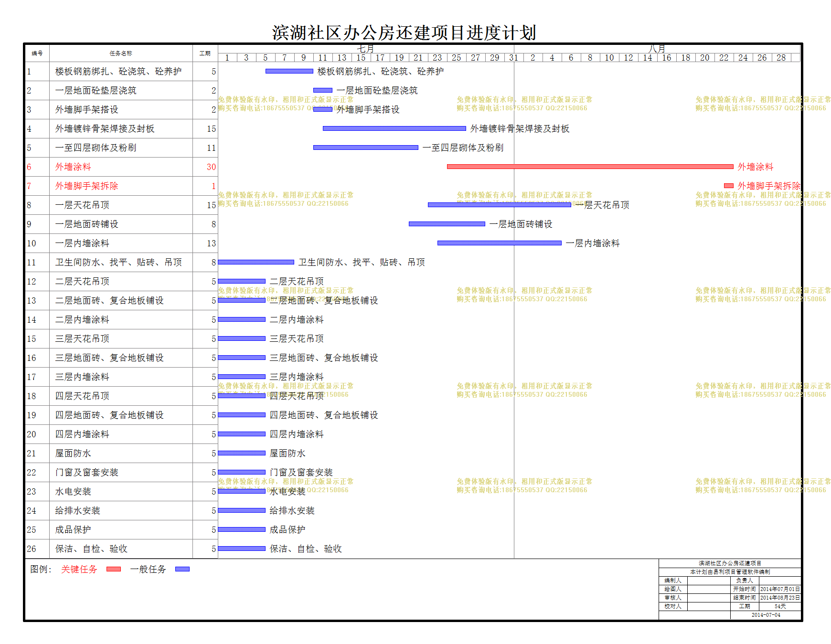Image resolution: width=831 pixels, height=644 pixels.
Task: Click the 二层内墙涂料 label beside its bar
Action: pos(297,319)
